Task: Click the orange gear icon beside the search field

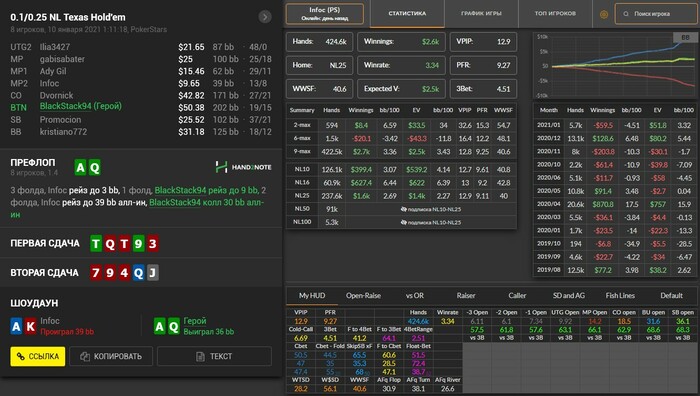Action: click(x=604, y=14)
